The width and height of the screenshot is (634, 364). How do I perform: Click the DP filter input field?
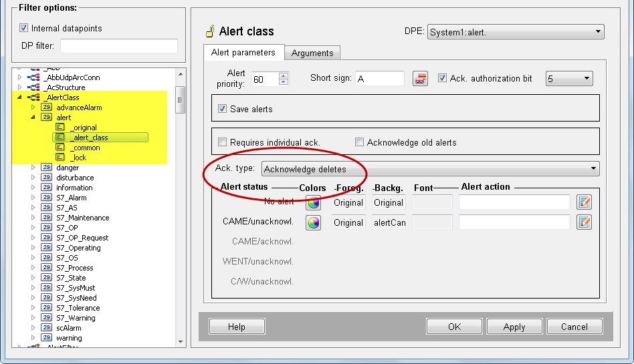[119, 46]
